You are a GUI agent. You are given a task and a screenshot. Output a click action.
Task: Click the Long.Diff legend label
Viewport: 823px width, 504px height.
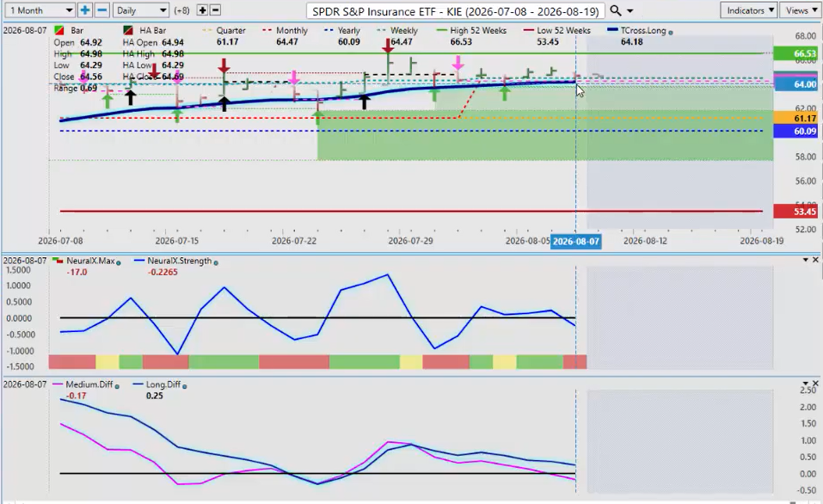163,384
